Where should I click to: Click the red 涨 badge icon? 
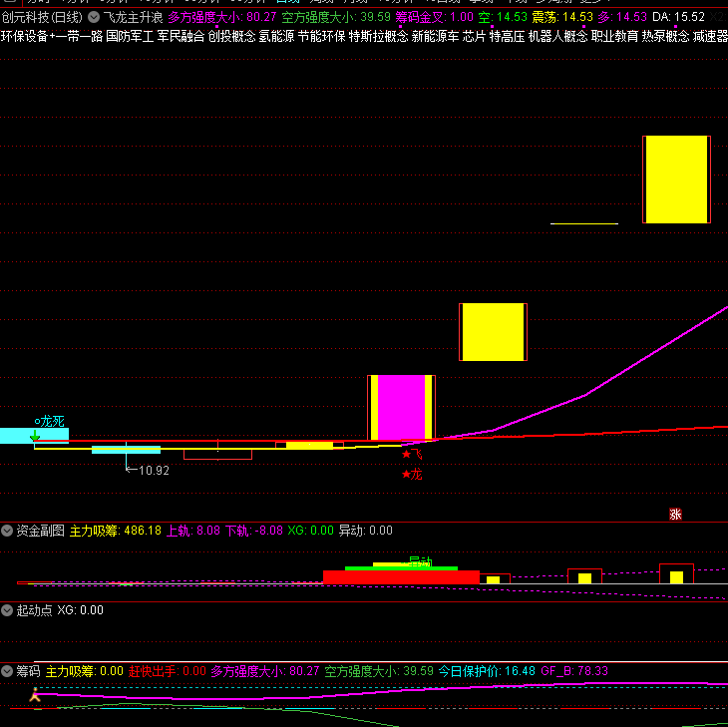[675, 515]
